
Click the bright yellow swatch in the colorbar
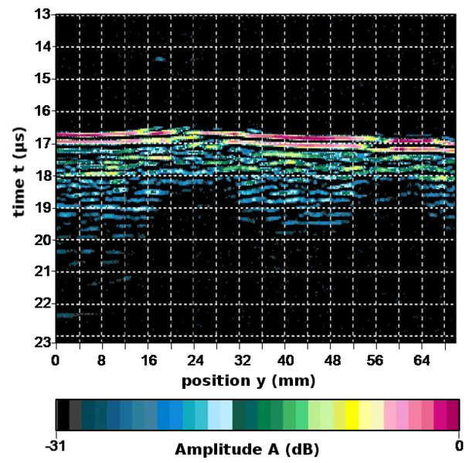click(352, 414)
